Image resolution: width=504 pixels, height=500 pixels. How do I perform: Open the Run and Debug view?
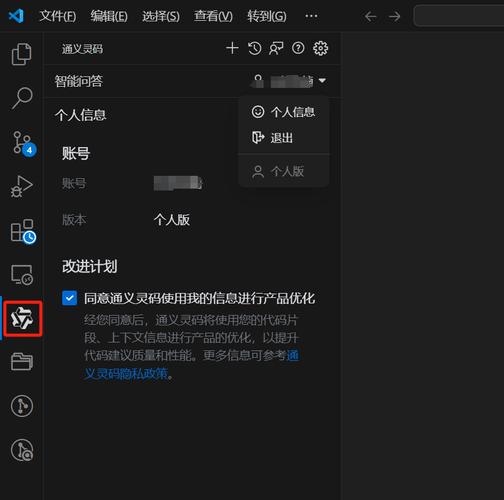(x=22, y=186)
